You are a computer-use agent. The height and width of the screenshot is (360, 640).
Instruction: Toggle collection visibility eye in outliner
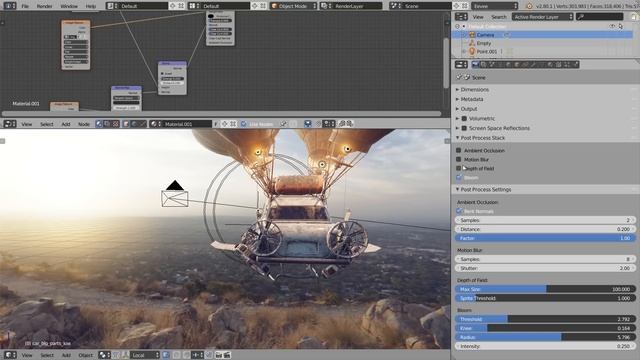click(612, 26)
